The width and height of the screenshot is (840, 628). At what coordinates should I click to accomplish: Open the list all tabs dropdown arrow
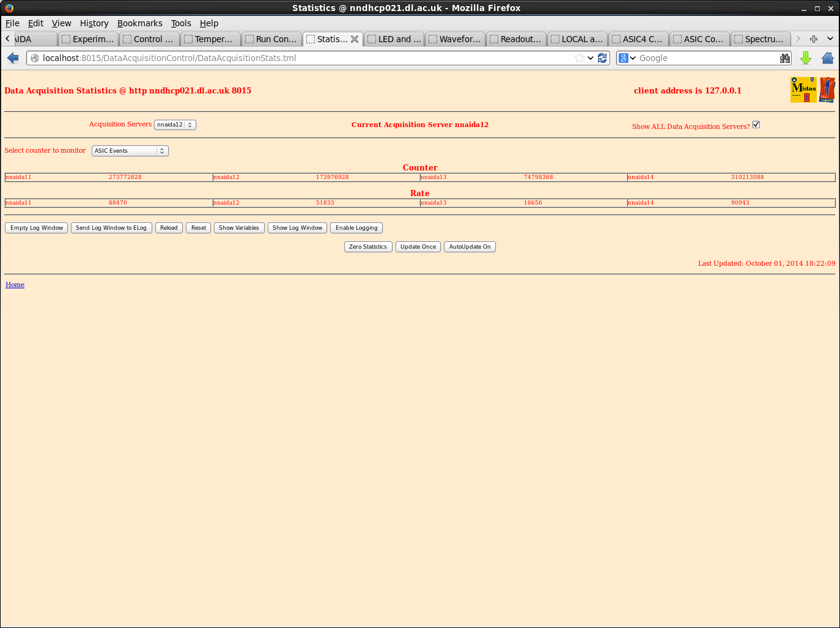pyautogui.click(x=830, y=39)
